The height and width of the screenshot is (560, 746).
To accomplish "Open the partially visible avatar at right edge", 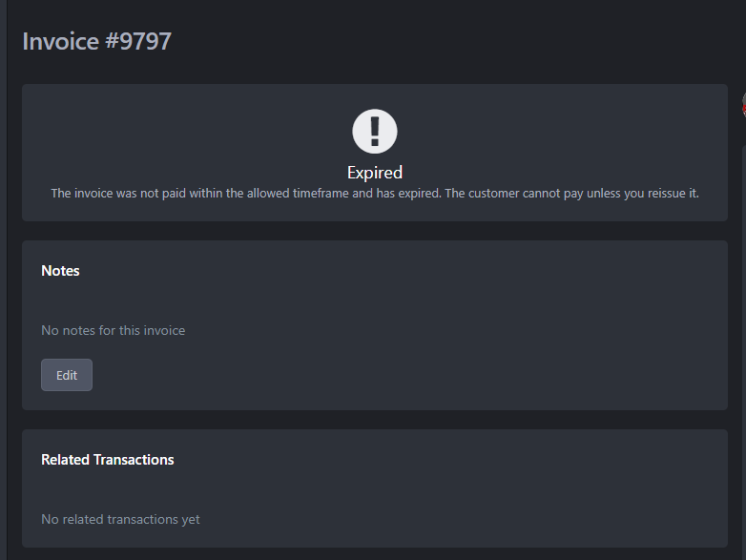I will [x=744, y=105].
